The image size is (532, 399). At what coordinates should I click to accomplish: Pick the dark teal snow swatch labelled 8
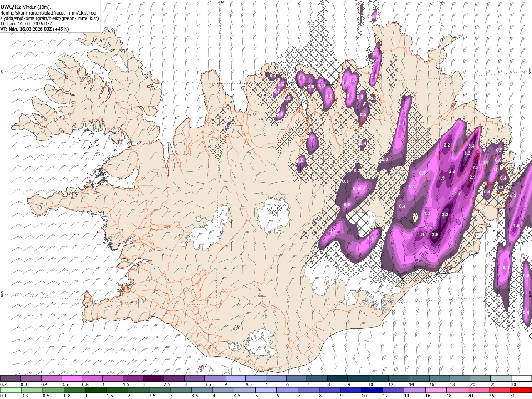(337, 378)
